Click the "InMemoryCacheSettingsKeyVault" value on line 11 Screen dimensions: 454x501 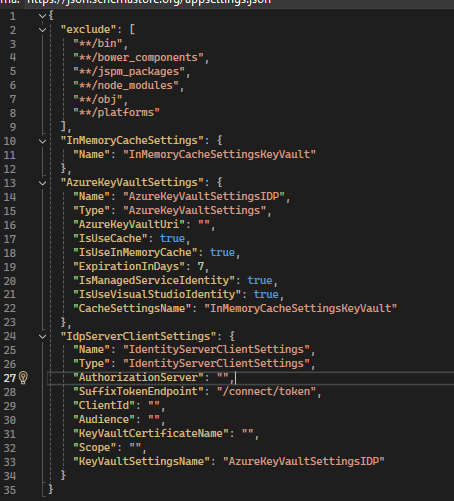click(219, 154)
